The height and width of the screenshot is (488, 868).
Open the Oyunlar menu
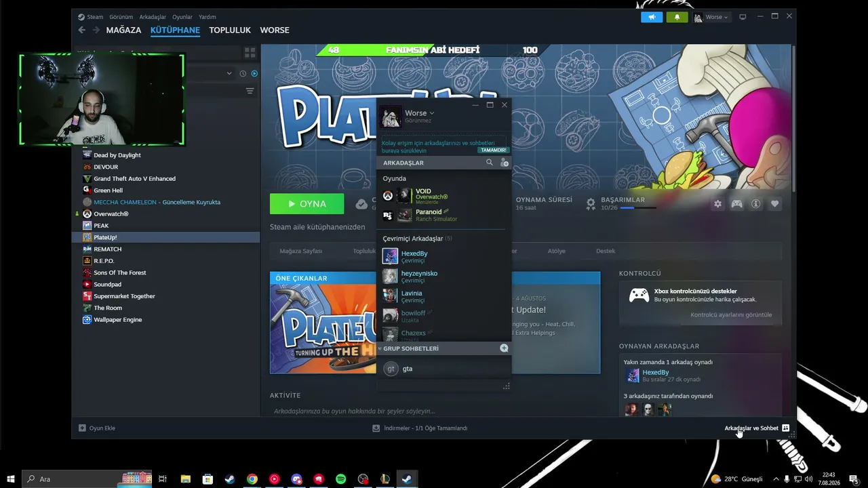coord(182,17)
